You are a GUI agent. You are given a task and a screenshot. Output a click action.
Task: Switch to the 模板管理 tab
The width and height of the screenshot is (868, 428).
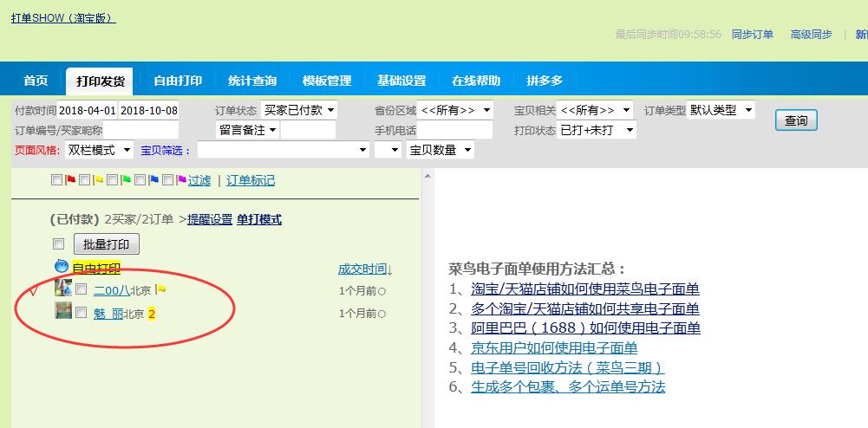327,81
